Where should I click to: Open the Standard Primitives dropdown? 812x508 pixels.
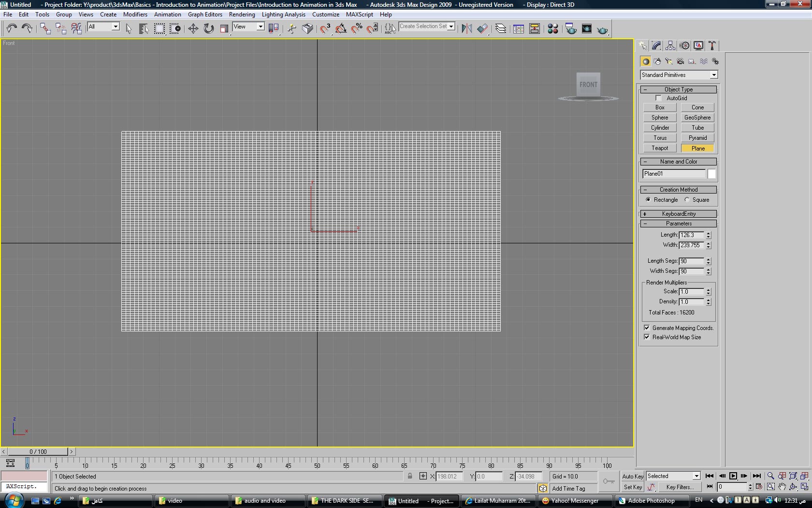679,75
